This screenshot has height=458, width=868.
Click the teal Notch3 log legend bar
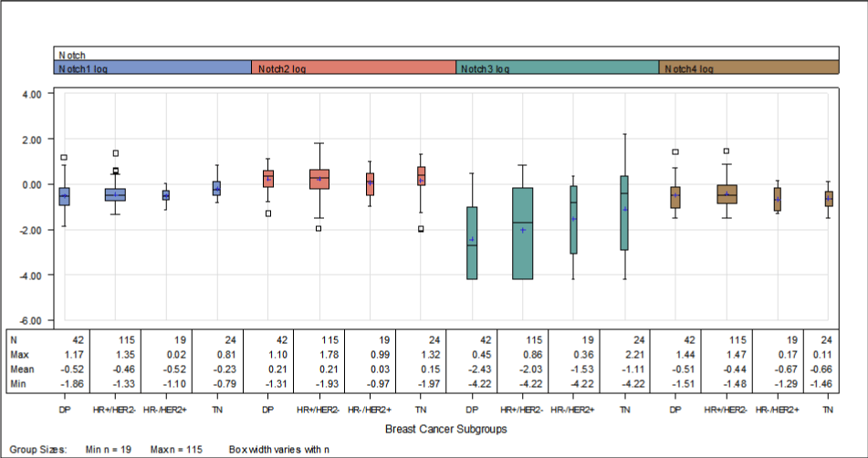pyautogui.click(x=557, y=68)
